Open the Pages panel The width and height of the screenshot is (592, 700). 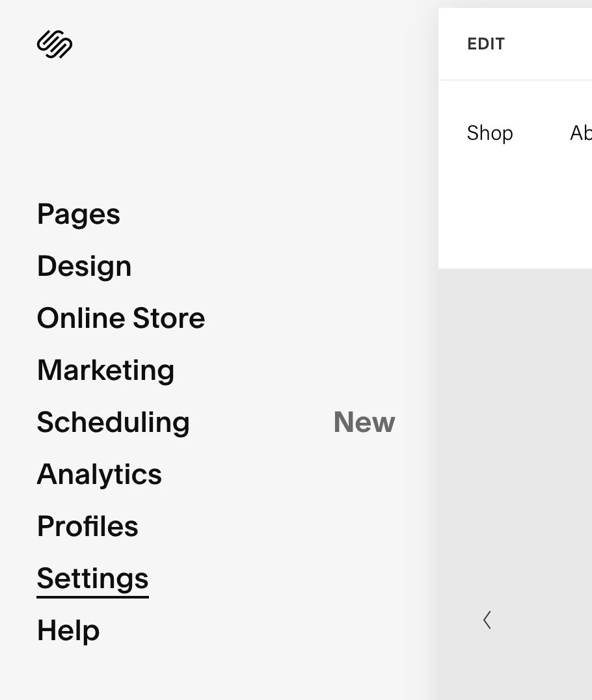tap(78, 213)
